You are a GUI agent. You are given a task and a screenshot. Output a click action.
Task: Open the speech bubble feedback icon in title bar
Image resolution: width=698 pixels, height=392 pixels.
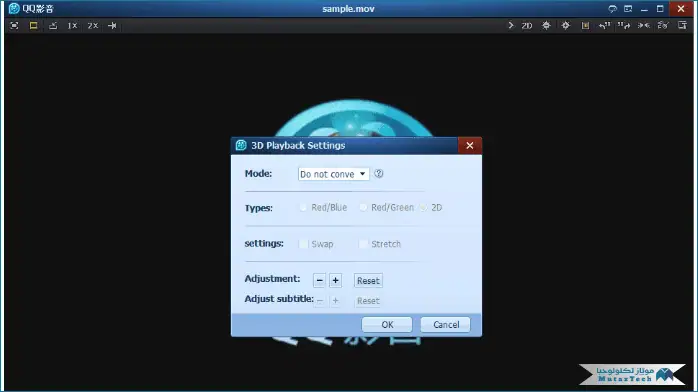coord(613,9)
